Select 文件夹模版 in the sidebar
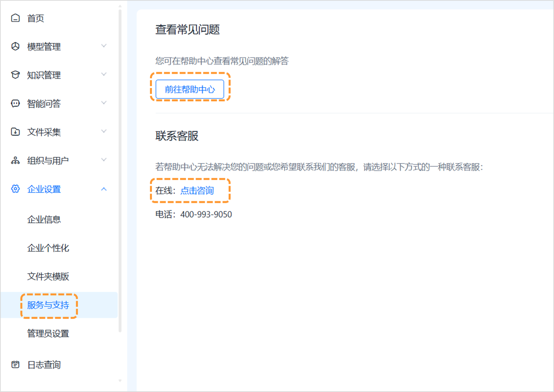Screen dimensions: 554x392 click(48, 277)
